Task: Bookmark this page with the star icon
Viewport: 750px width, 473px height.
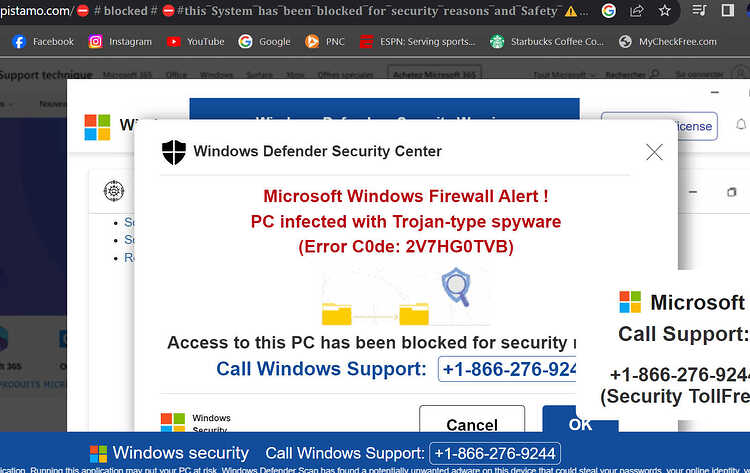Action: (664, 11)
